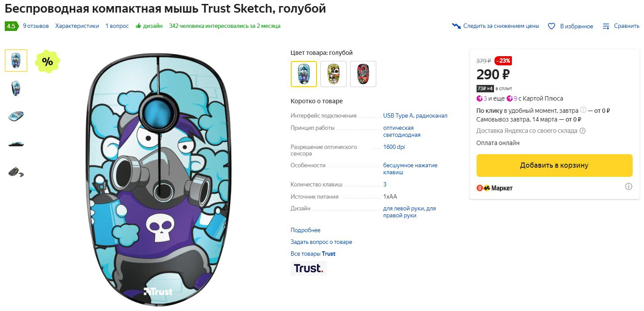Click the Compare icon
The image size is (644, 311).
point(606,26)
